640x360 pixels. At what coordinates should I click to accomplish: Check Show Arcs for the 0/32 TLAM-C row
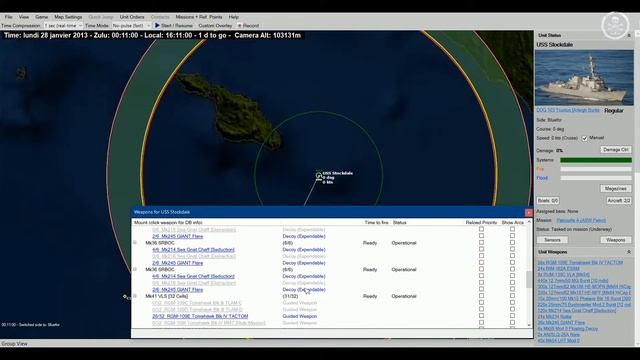click(x=512, y=303)
